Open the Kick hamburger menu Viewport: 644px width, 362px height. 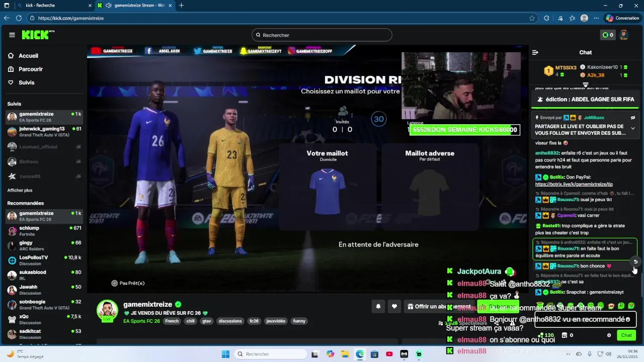click(12, 35)
